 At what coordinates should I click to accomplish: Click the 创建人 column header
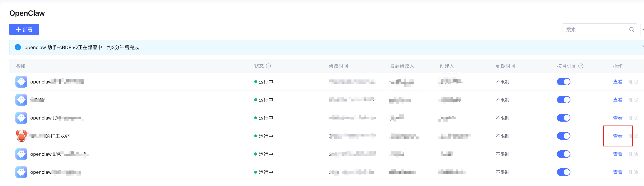[x=447, y=66]
